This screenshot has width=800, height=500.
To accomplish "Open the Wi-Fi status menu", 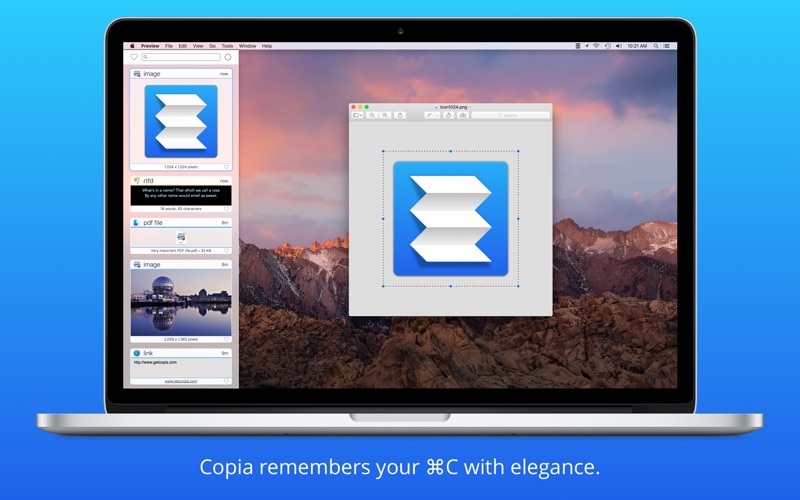I will (596, 46).
